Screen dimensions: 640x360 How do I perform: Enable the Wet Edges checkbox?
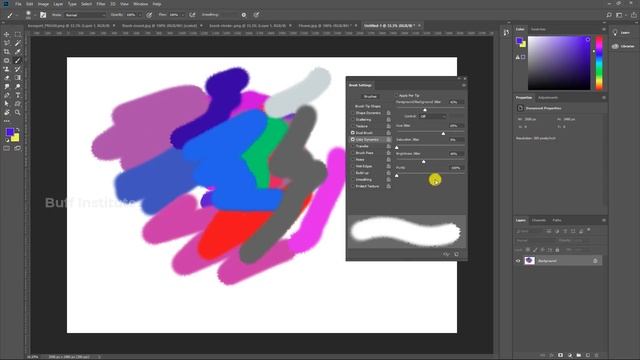353,166
